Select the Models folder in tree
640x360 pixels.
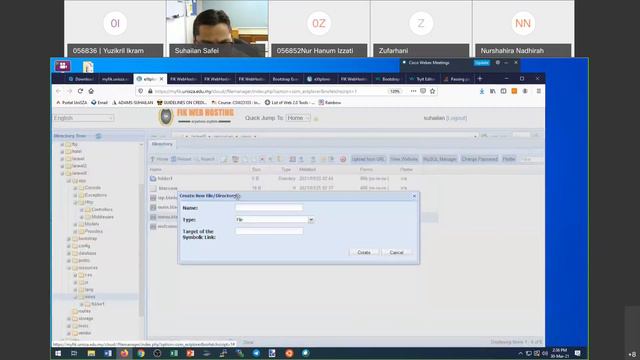(92, 224)
